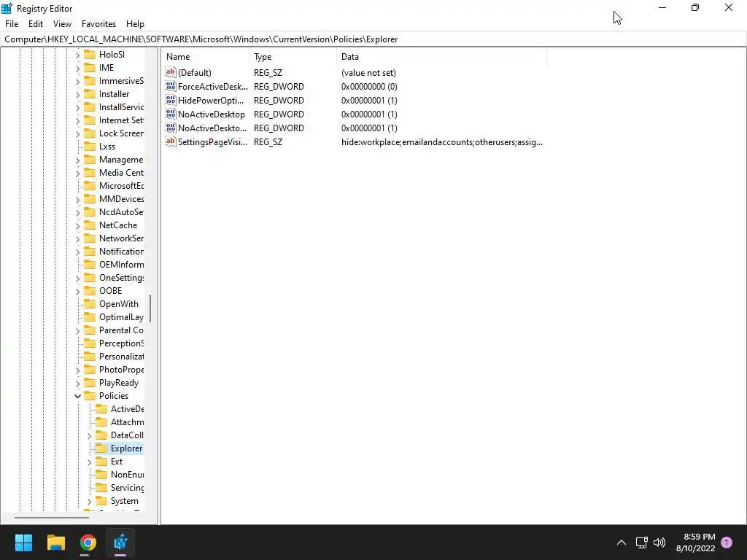Select the Personalizat folder icon
The image size is (747, 560).
pyautogui.click(x=90, y=356)
